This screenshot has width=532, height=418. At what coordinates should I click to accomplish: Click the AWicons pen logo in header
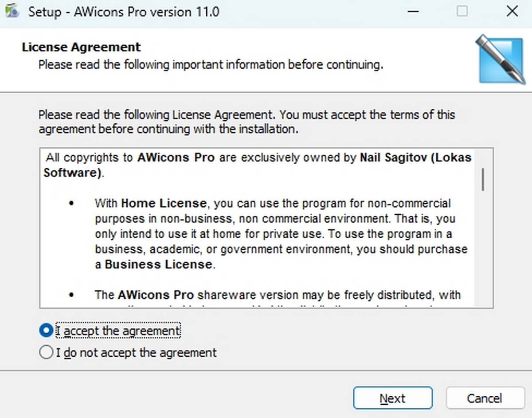501,59
